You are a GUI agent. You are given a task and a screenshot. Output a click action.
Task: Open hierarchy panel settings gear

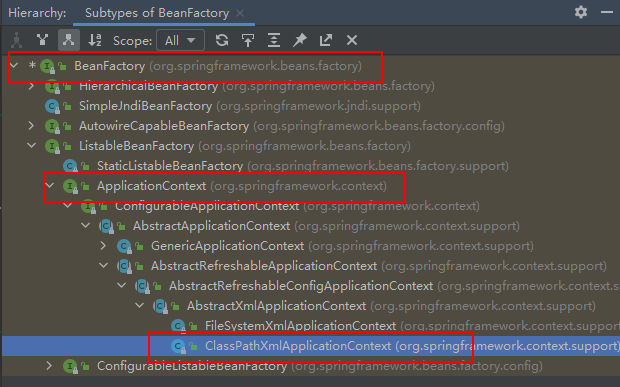click(580, 12)
